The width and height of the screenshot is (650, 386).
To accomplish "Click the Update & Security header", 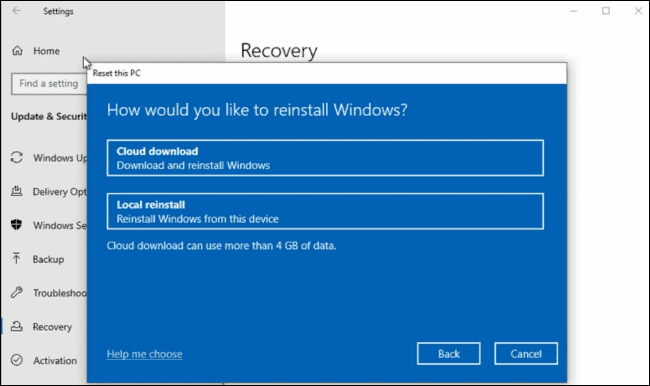I will [49, 117].
